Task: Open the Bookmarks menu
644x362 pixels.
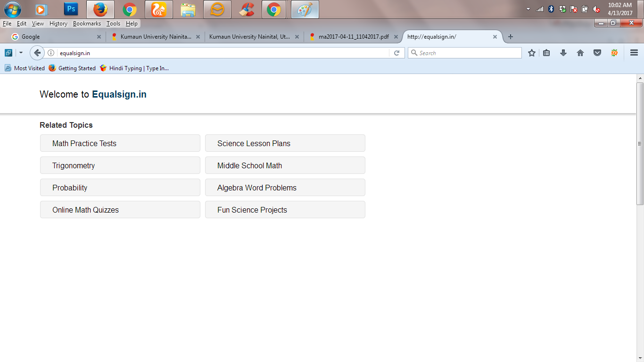Action: click(x=87, y=24)
